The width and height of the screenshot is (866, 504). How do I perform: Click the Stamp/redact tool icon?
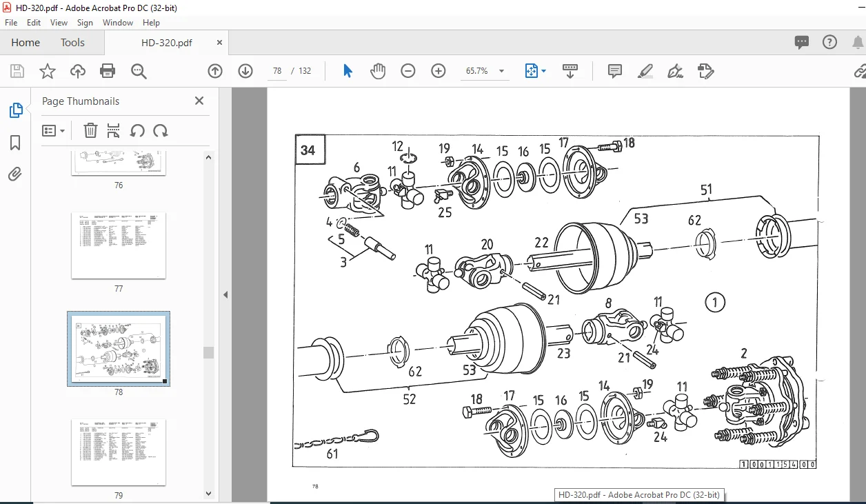(x=705, y=71)
